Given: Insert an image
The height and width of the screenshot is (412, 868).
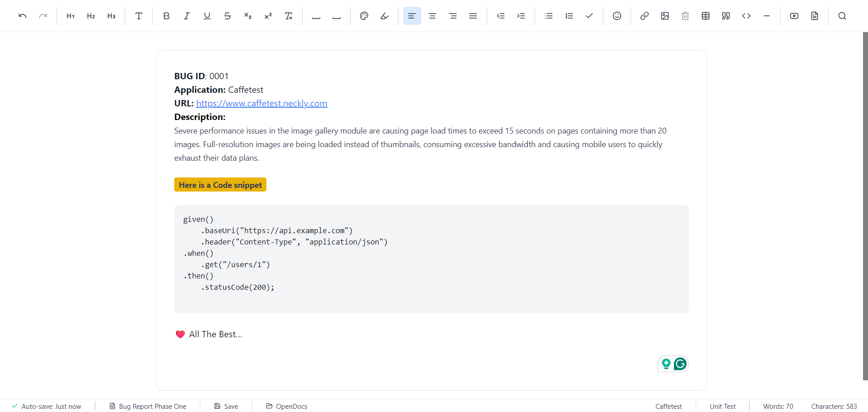Looking at the screenshot, I should [x=665, y=16].
